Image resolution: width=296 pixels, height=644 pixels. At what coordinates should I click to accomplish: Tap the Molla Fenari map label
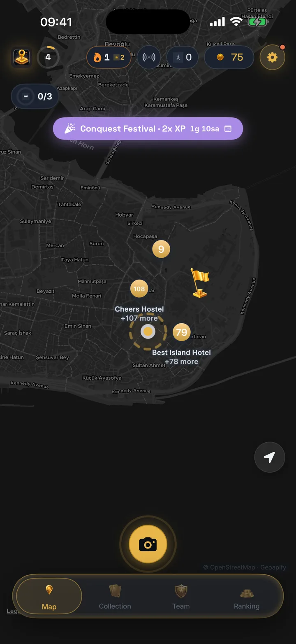tap(87, 296)
